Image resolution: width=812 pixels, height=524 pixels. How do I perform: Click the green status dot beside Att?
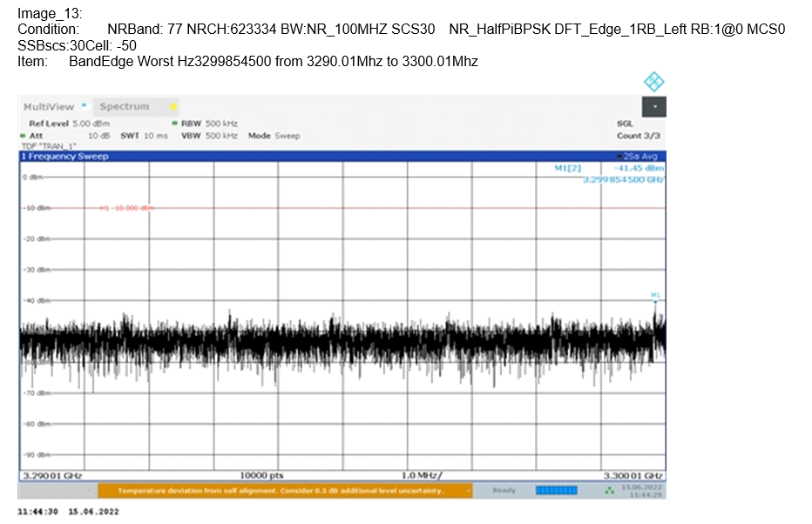tap(22, 136)
